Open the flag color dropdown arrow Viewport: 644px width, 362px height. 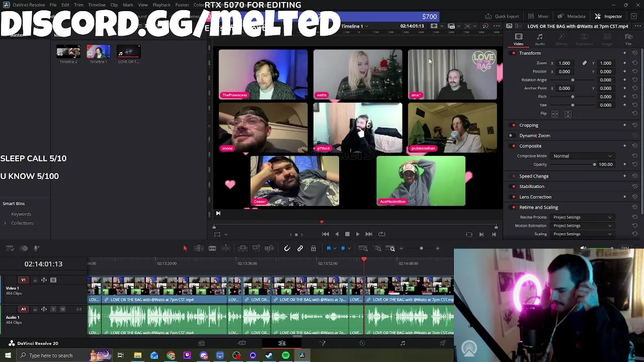pos(335,249)
